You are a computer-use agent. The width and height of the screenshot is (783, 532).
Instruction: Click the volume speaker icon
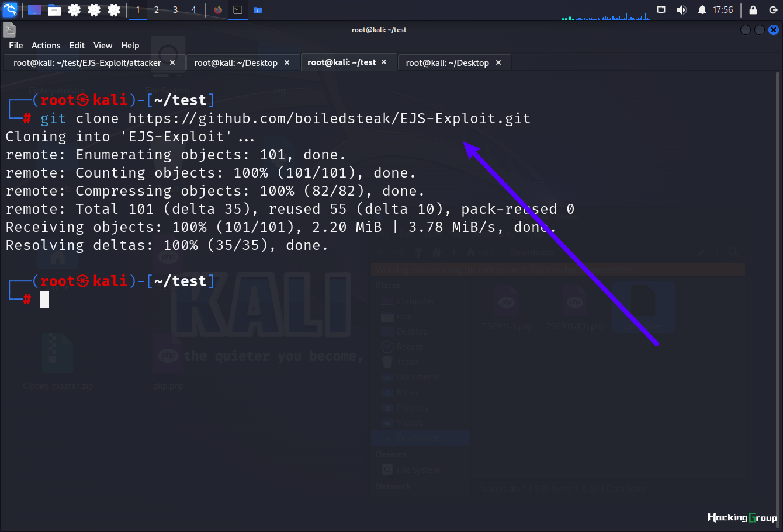(681, 10)
